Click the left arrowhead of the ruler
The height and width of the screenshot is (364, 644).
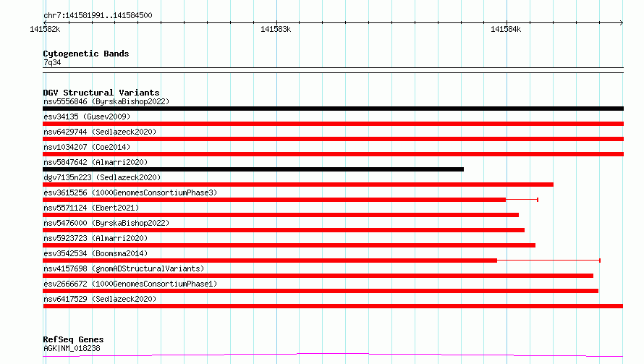(45, 22)
